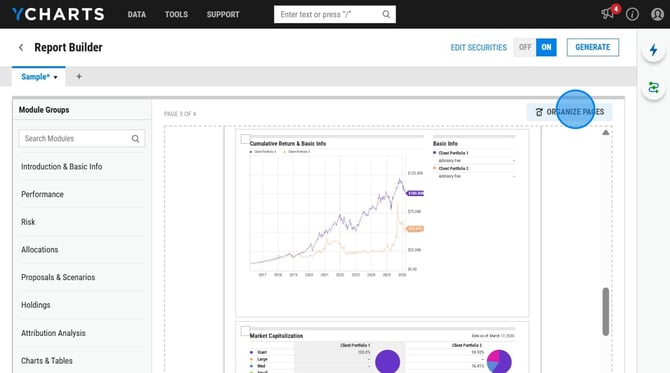Open the announcements megaphone icon
Viewport: 670px width, 373px height.
click(x=607, y=14)
